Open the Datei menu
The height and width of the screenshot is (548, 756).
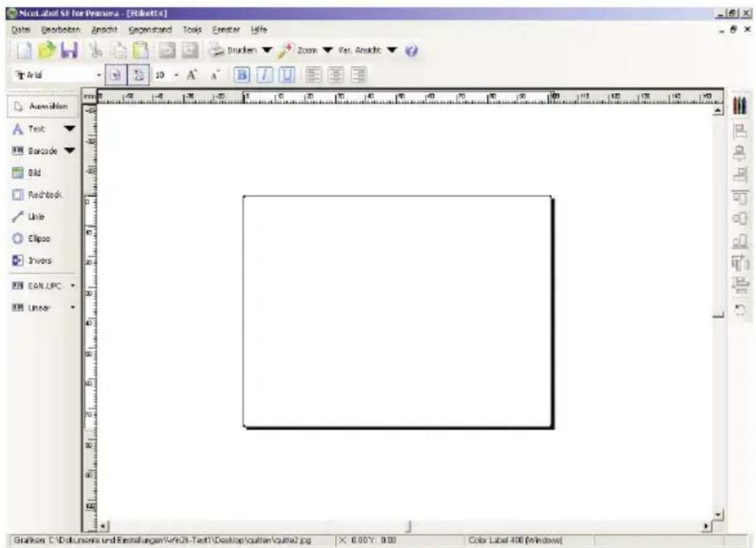click(21, 30)
